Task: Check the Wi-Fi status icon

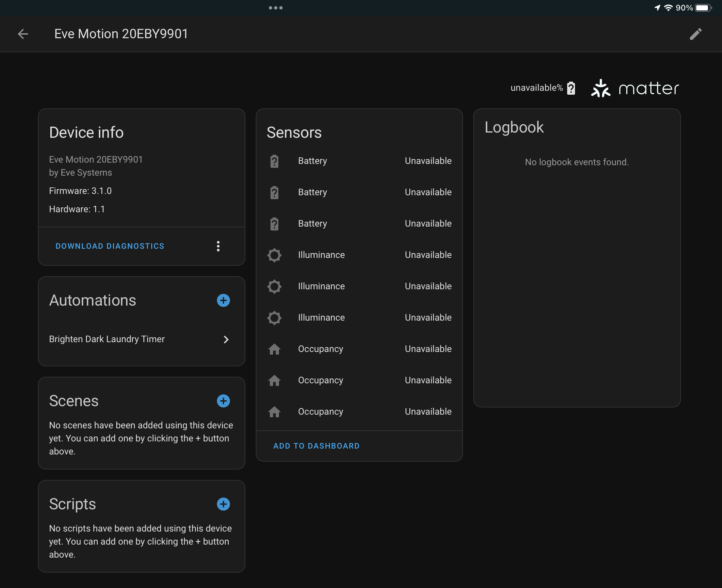Action: [x=668, y=8]
